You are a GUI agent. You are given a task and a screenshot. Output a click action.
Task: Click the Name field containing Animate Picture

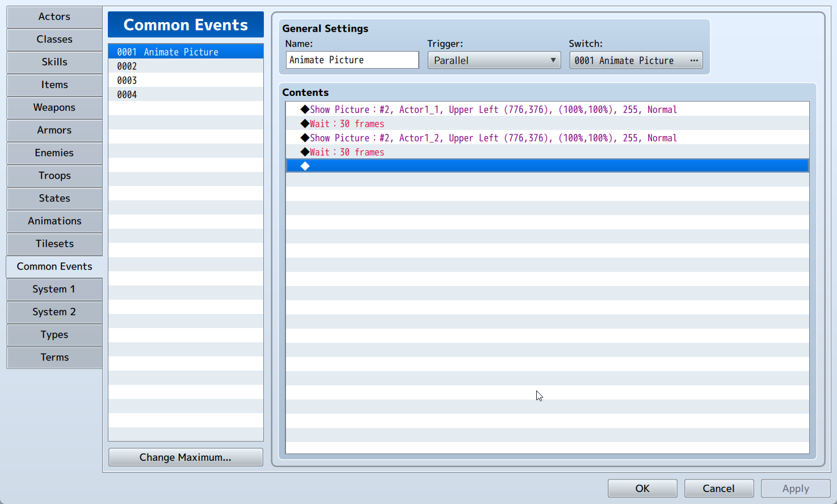click(x=352, y=60)
